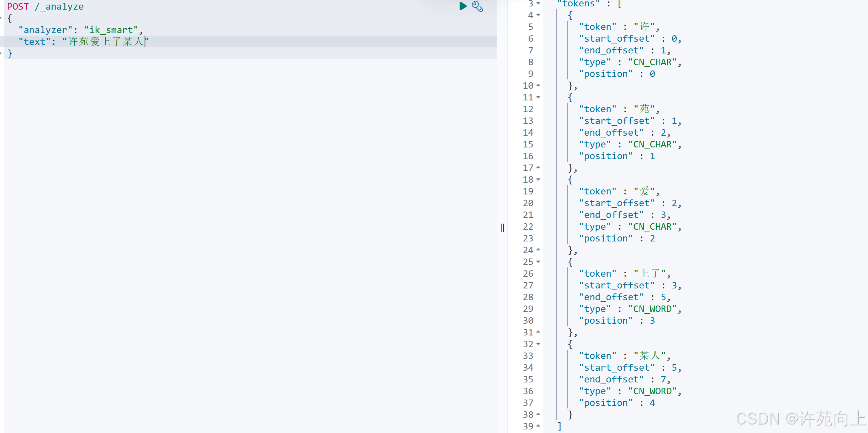The height and width of the screenshot is (433, 868).
Task: Run the request with the green play icon
Action: point(463,6)
